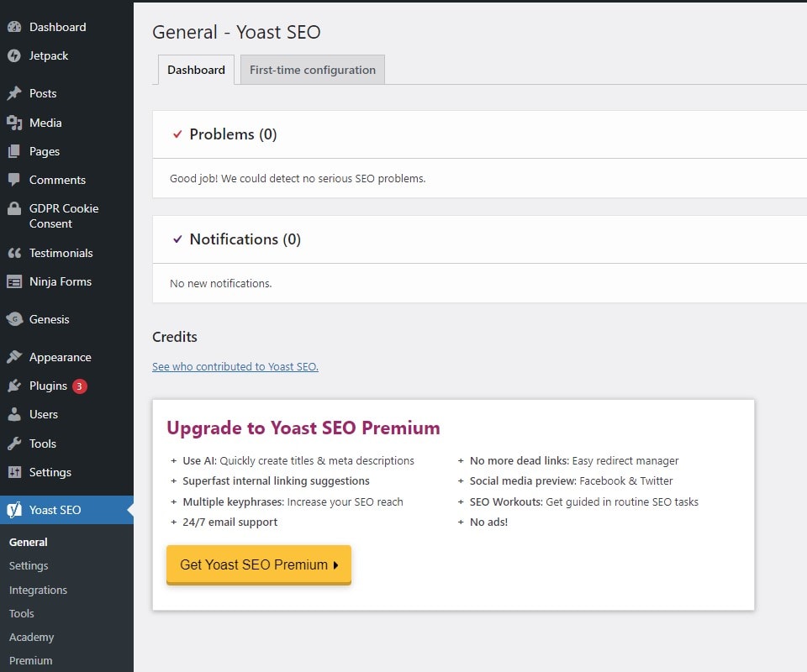Open See who contributed to Yoast SEO link
Screen dimensions: 807x672
click(235, 366)
